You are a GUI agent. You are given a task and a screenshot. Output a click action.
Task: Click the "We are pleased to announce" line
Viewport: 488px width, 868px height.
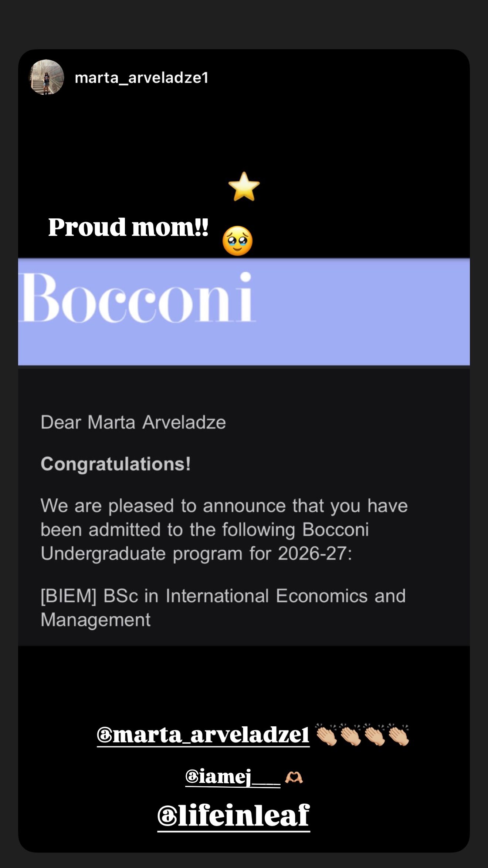click(224, 506)
